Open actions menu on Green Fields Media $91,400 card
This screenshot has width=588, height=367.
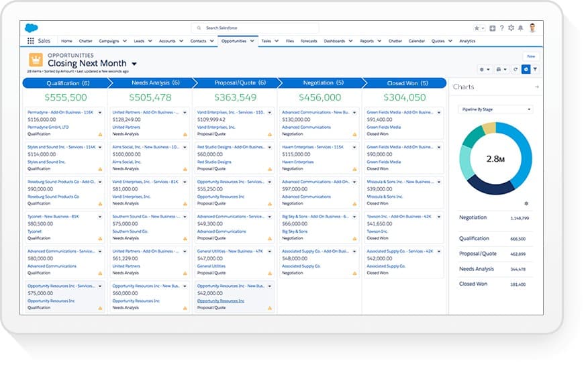pyautogui.click(x=439, y=113)
